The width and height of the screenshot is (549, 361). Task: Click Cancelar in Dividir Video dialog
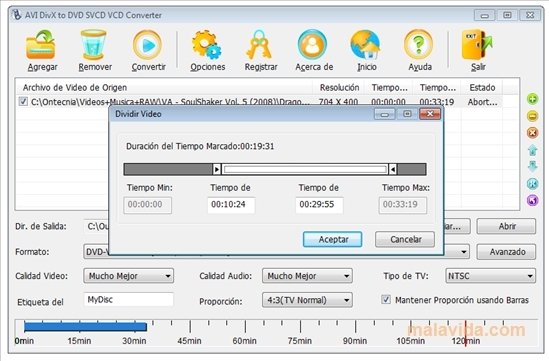(x=405, y=239)
